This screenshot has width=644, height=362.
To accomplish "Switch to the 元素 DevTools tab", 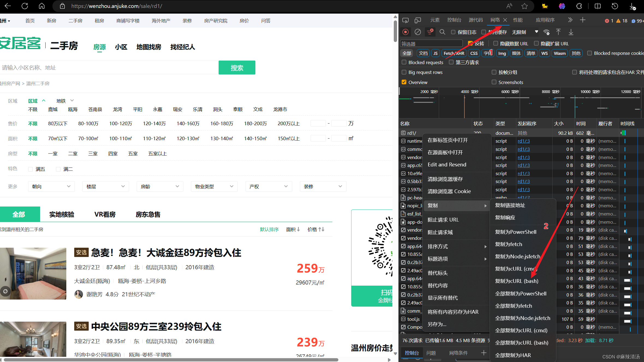I will (x=435, y=20).
